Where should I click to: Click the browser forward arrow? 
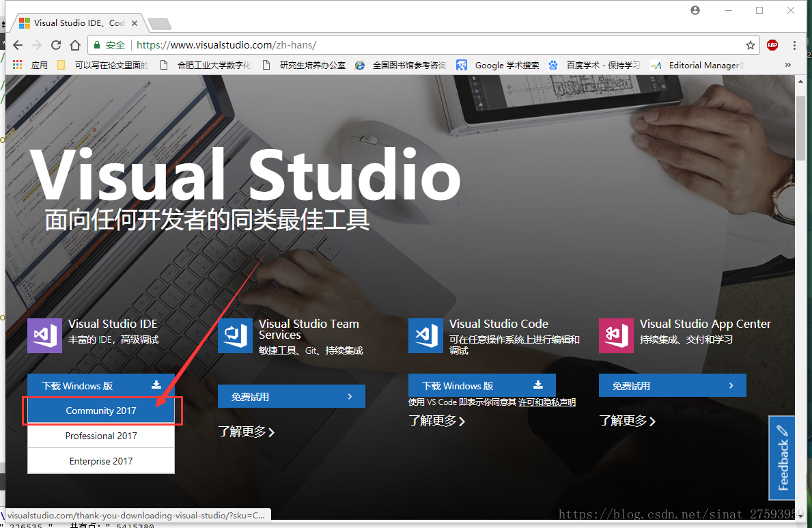tap(37, 45)
